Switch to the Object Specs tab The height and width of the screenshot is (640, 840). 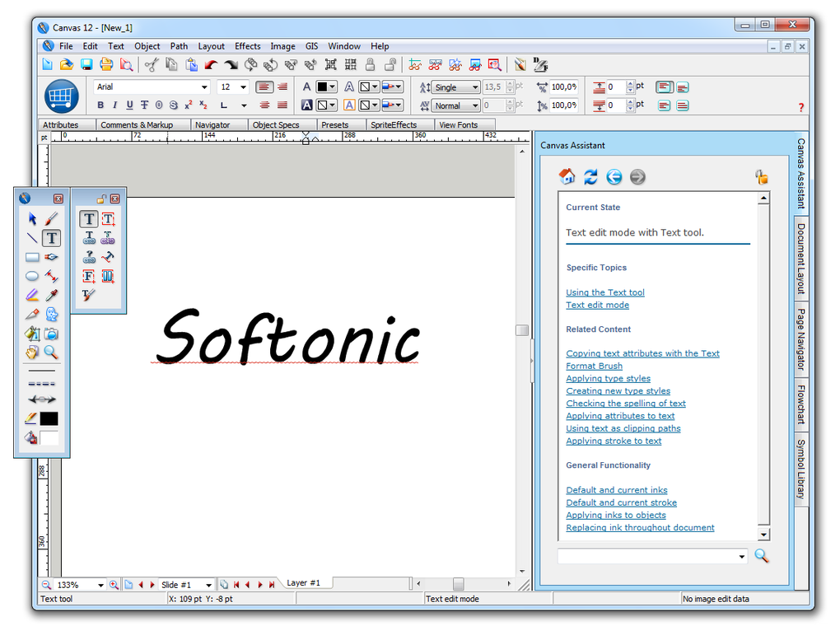[276, 125]
